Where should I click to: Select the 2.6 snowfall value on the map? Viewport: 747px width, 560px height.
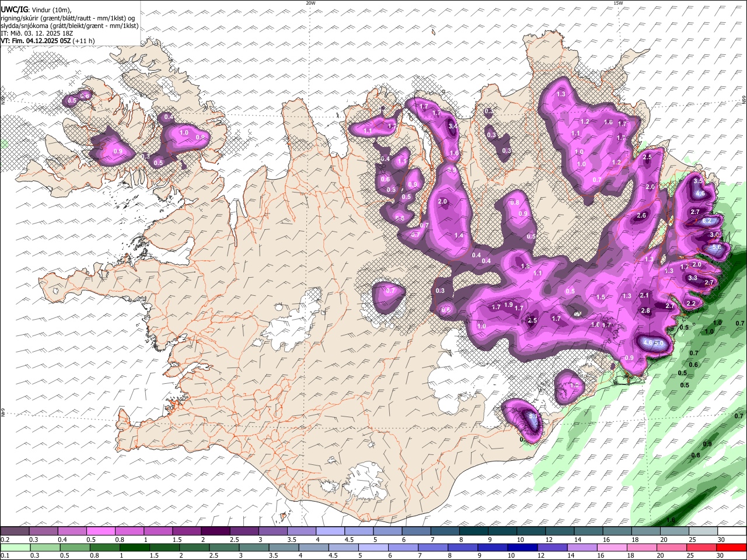click(641, 216)
